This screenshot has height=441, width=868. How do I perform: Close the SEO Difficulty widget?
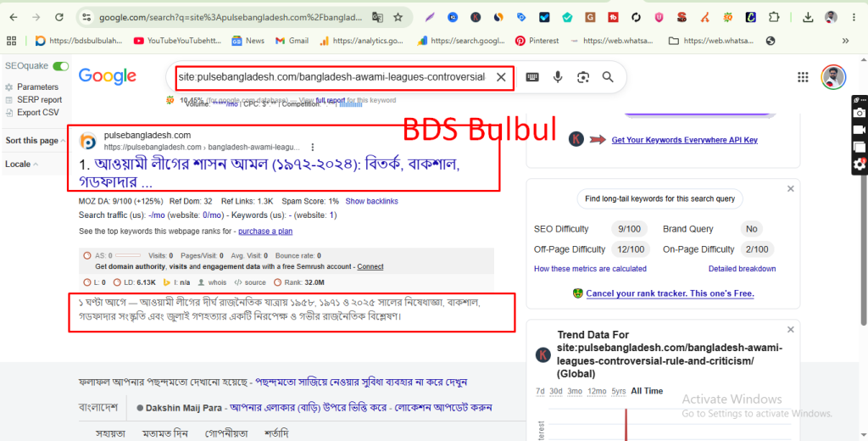tap(791, 189)
